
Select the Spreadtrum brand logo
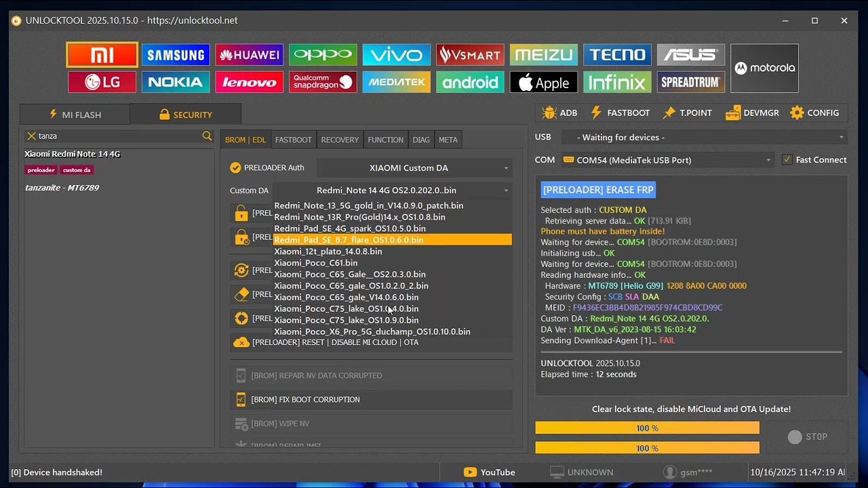(x=691, y=82)
